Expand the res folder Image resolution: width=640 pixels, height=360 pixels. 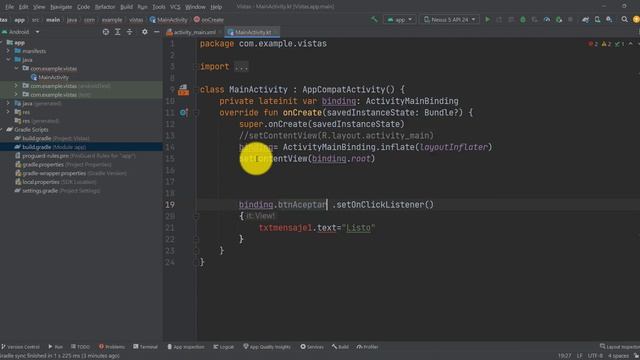tap(8, 112)
